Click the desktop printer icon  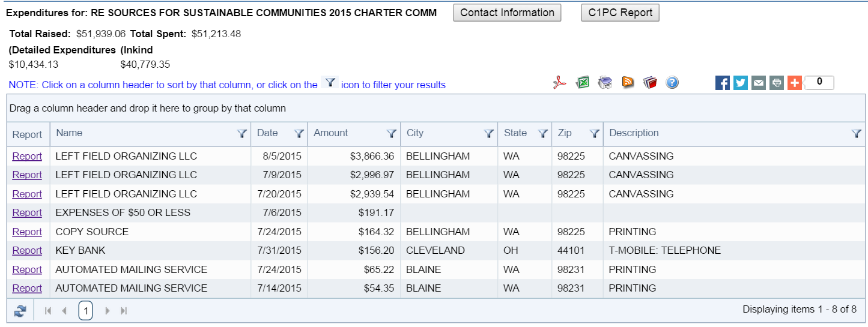(x=605, y=83)
